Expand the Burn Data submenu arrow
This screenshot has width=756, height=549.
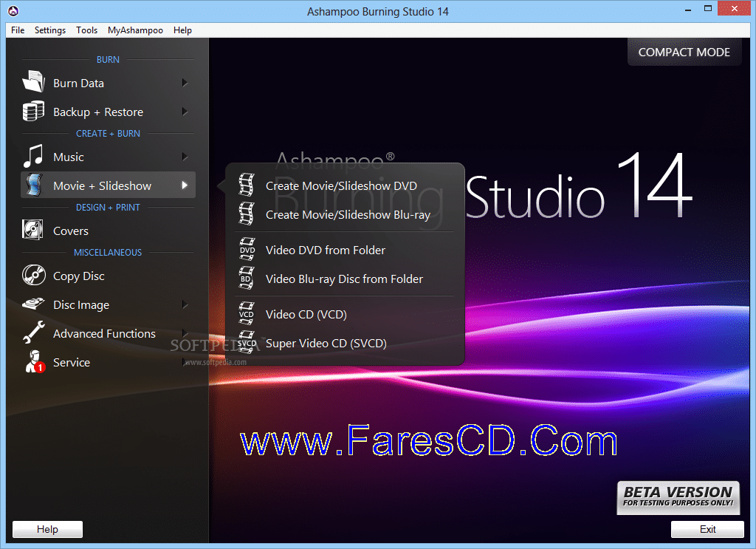pos(185,83)
